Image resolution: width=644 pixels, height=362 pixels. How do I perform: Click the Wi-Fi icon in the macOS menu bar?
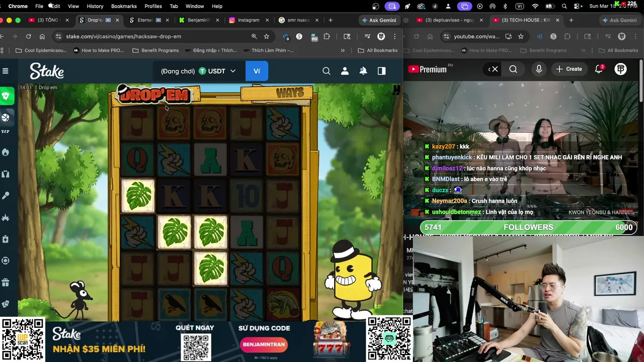click(535, 6)
